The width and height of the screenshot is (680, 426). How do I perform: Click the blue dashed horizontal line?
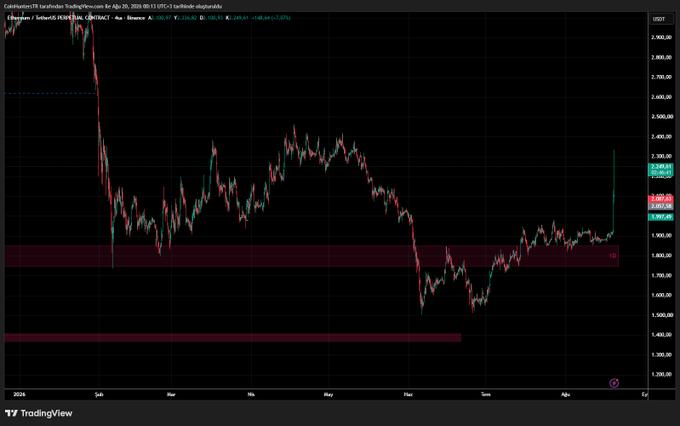click(50, 93)
